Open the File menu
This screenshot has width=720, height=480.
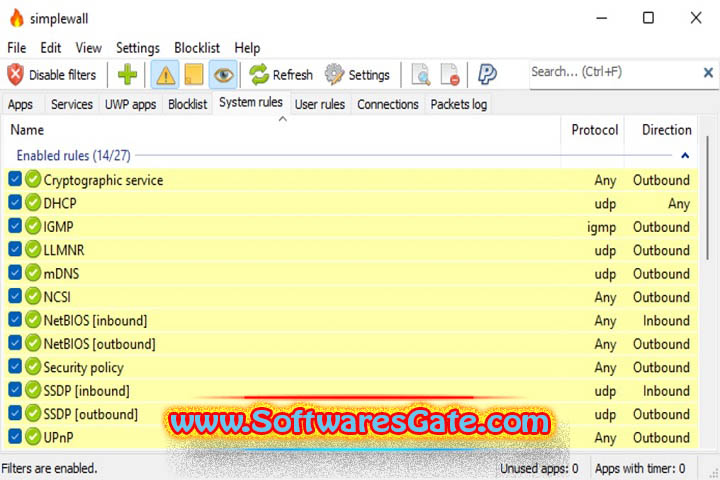(x=17, y=48)
